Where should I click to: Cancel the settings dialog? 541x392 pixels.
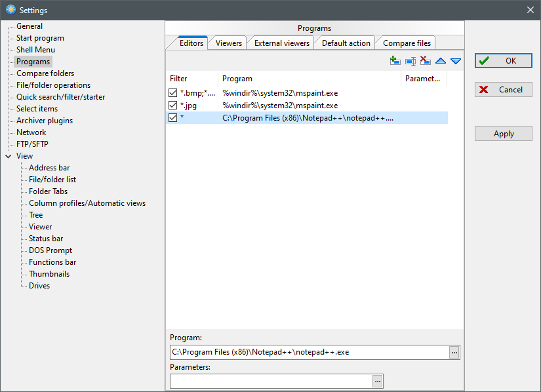[503, 90]
